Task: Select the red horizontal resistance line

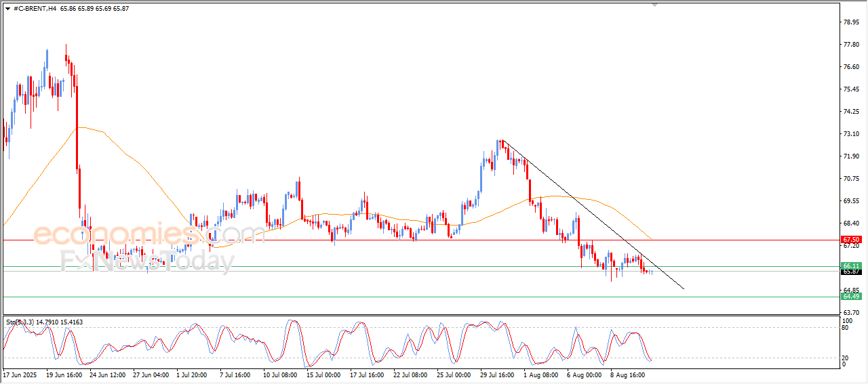Action: pyautogui.click(x=420, y=240)
